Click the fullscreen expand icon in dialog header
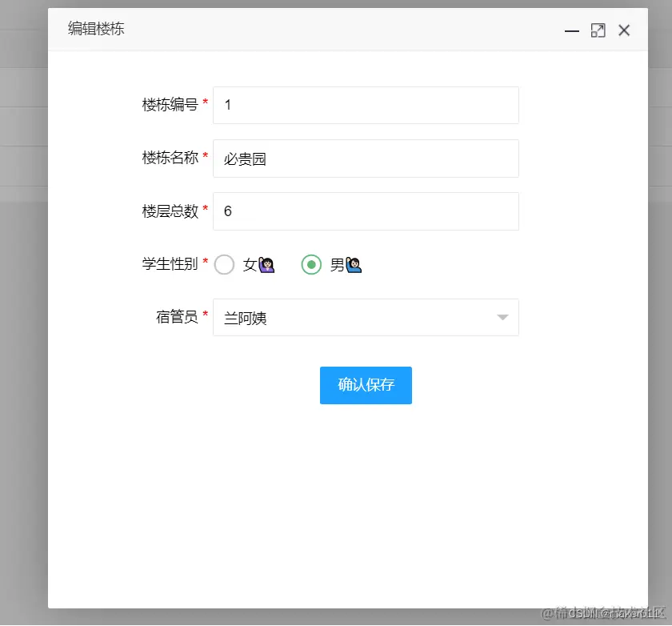672x626 pixels. pyautogui.click(x=598, y=30)
